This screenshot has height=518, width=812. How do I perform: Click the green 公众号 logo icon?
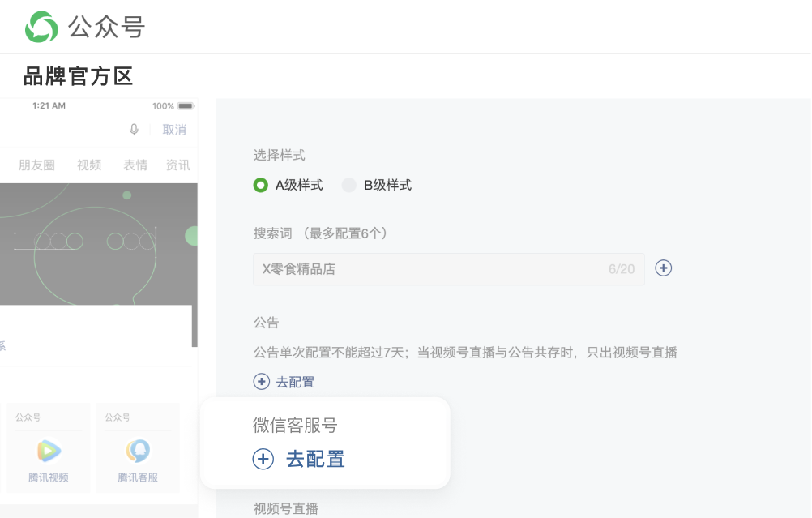click(x=41, y=27)
